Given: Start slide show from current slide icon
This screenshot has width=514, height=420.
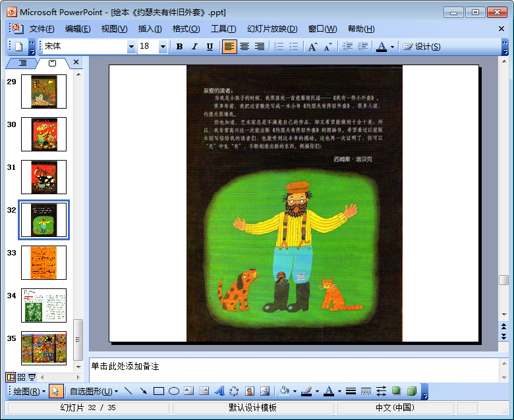Looking at the screenshot, I should 32,377.
